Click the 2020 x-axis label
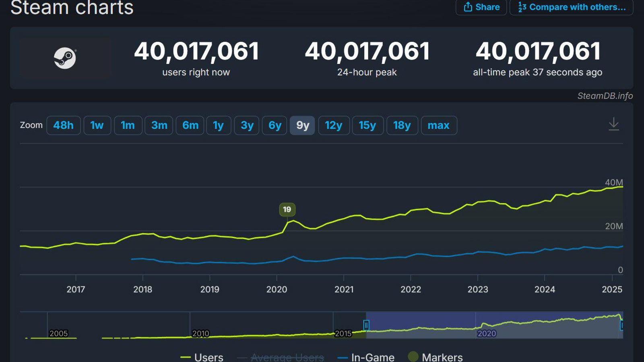 (277, 290)
